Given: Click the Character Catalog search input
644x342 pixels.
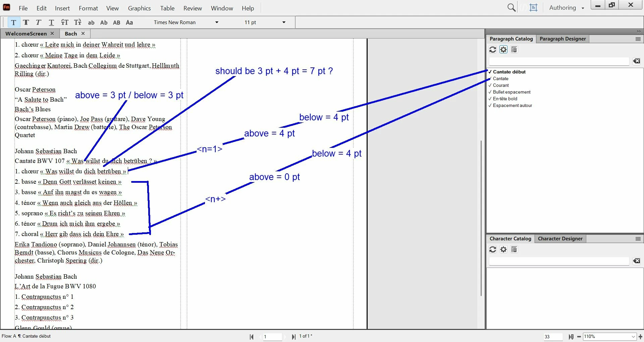Looking at the screenshot, I should click(559, 261).
